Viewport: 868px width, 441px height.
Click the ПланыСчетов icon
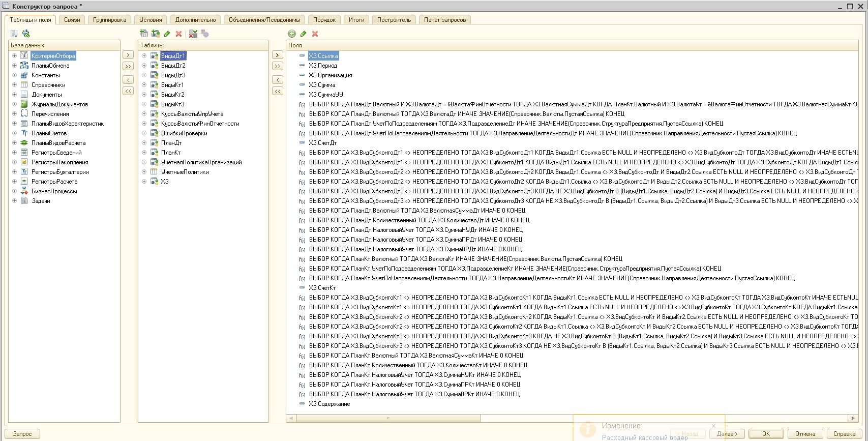(24, 133)
